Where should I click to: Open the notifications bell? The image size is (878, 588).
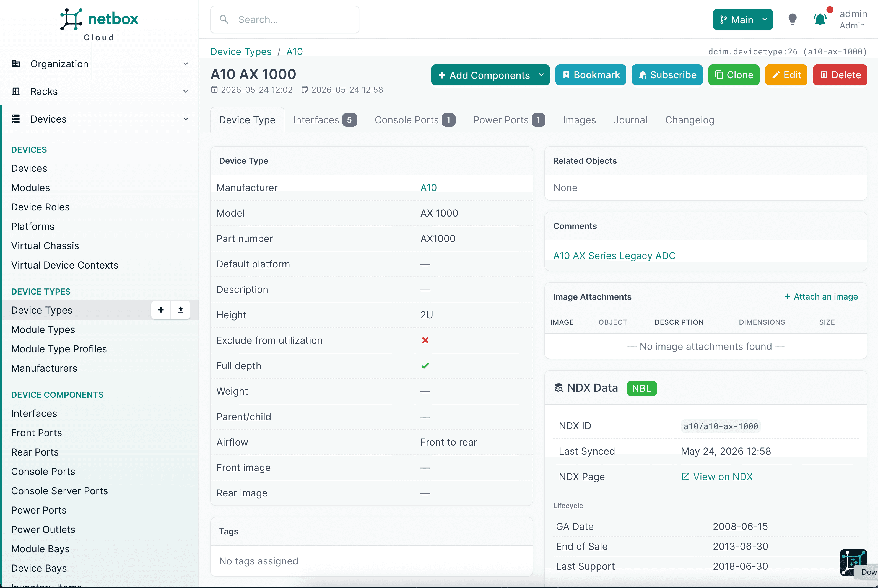coord(820,19)
